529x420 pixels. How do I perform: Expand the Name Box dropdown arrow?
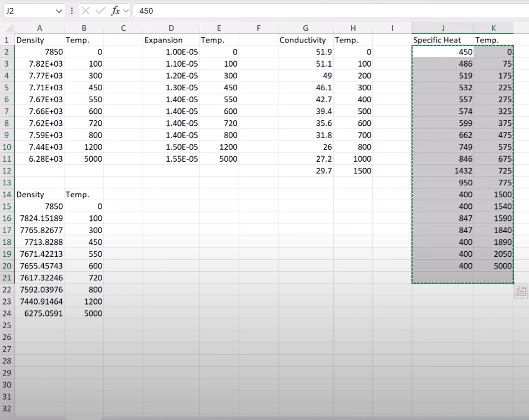59,11
